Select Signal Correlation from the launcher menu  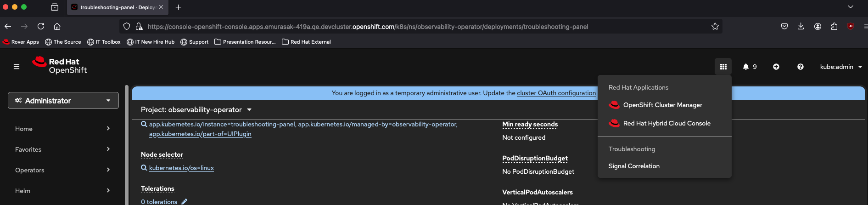pos(633,166)
